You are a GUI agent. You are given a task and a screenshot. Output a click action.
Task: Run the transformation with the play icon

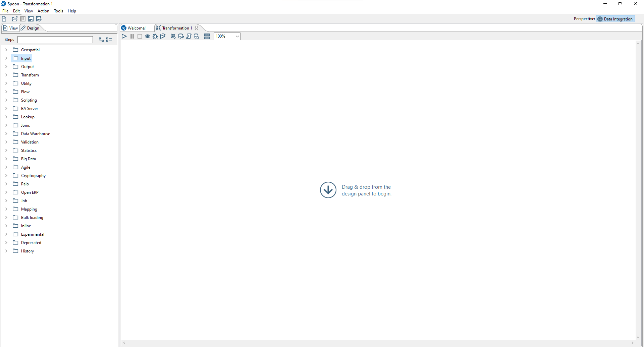point(124,36)
